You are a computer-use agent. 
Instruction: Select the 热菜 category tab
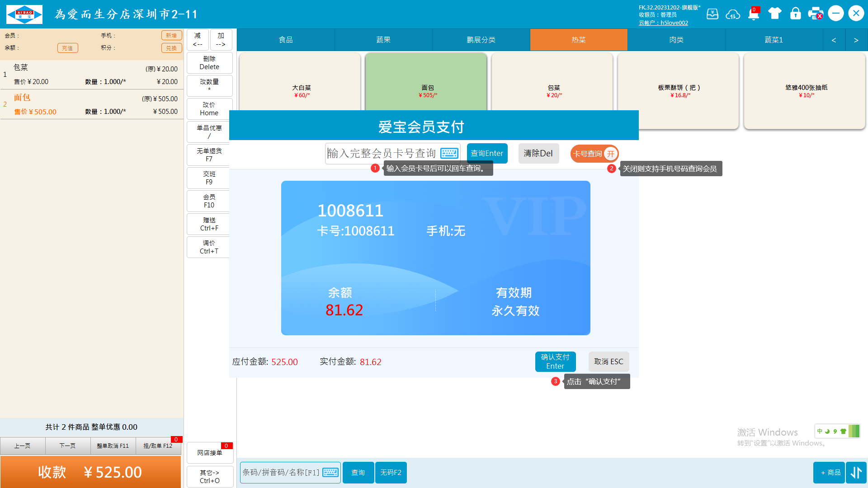(x=579, y=40)
